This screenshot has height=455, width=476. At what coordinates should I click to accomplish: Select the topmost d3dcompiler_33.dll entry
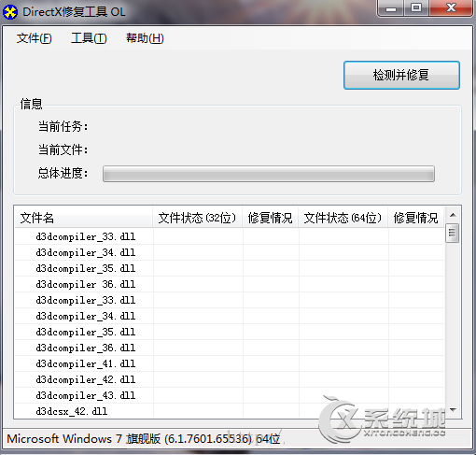pyautogui.click(x=230, y=236)
